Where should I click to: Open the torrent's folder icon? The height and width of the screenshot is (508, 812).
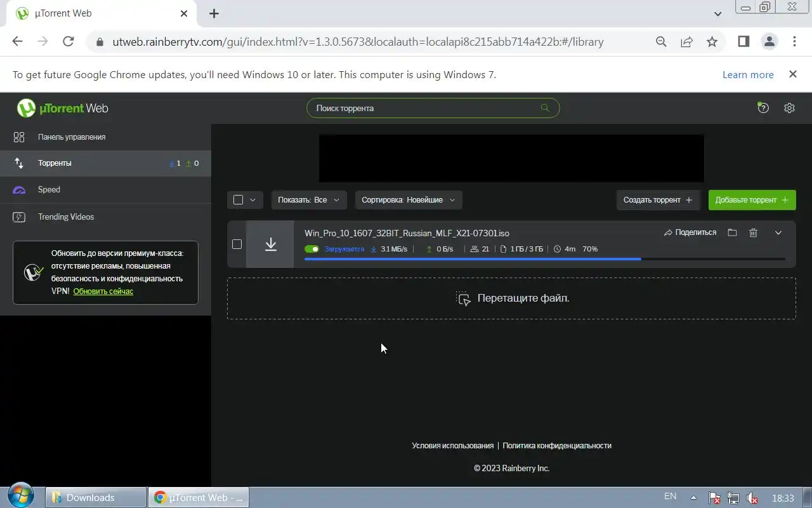pyautogui.click(x=732, y=232)
